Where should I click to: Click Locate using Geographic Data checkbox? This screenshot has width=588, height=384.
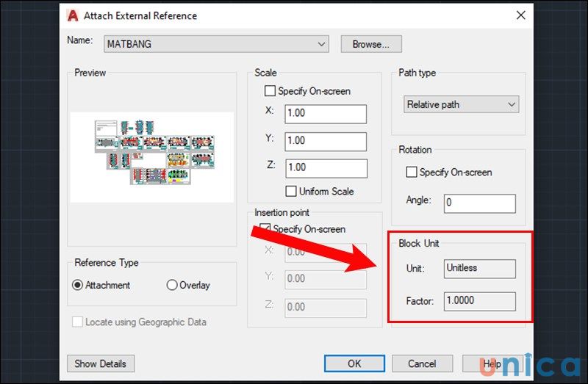coord(77,322)
